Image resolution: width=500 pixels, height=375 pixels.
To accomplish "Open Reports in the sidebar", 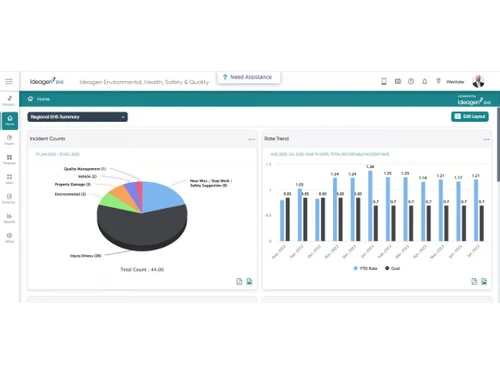I will coord(9,218).
